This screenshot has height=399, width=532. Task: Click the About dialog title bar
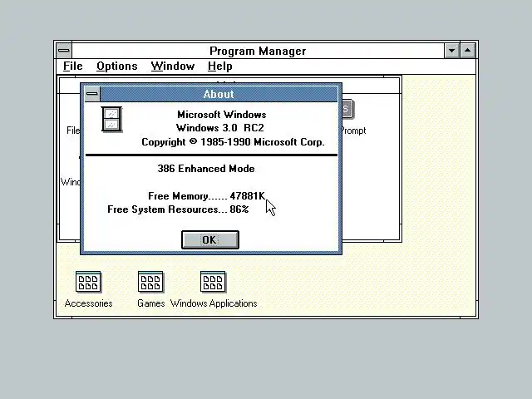point(219,94)
